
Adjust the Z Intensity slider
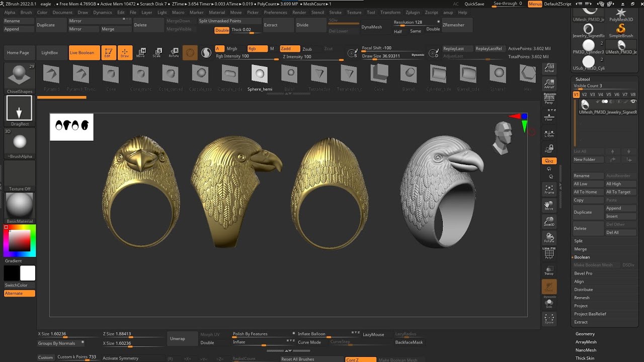pyautogui.click(x=312, y=57)
